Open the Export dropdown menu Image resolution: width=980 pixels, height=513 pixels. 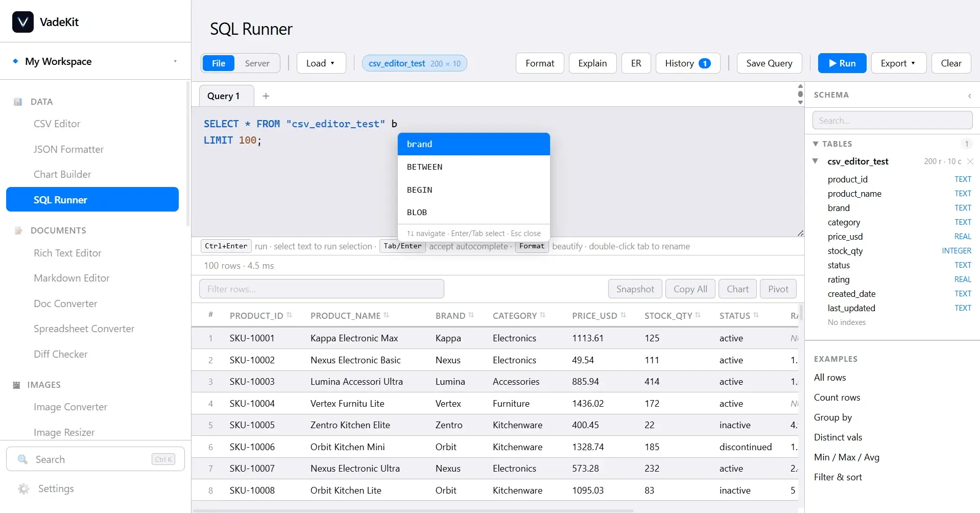pos(898,63)
